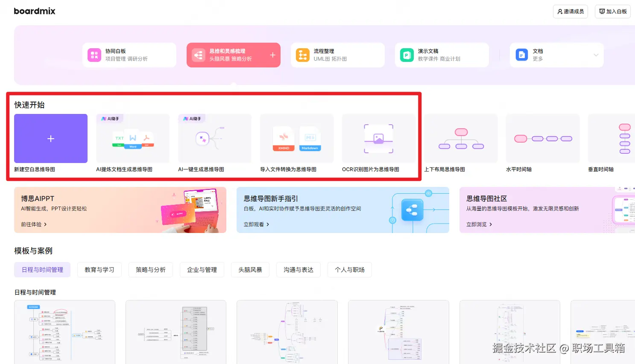Screen dimensions: 635x364
Task: Open the 演示文稿 presentation icon
Action: tap(407, 55)
